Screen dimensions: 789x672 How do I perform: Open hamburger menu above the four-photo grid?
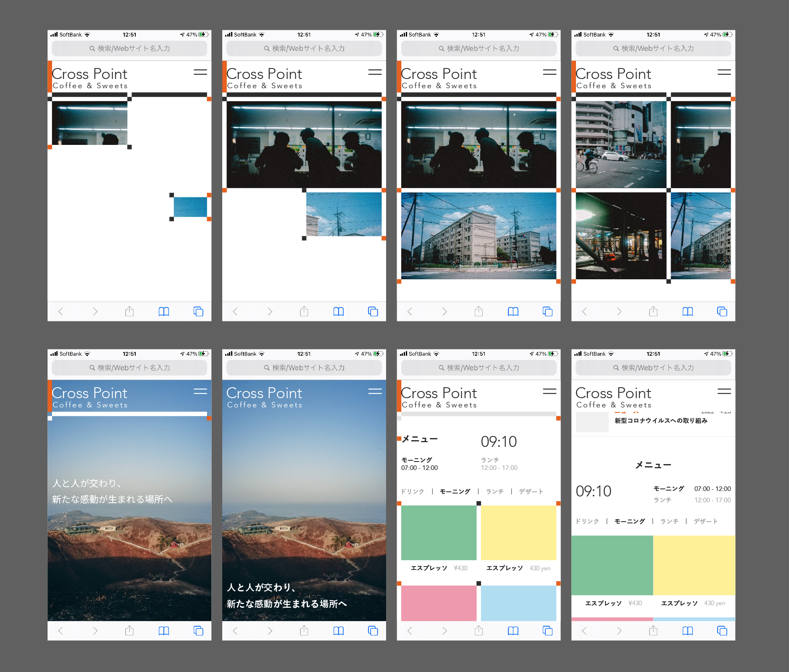(724, 72)
